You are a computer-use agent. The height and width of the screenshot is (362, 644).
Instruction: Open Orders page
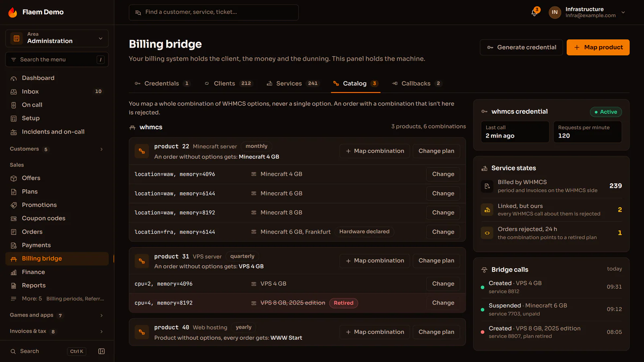point(57,232)
